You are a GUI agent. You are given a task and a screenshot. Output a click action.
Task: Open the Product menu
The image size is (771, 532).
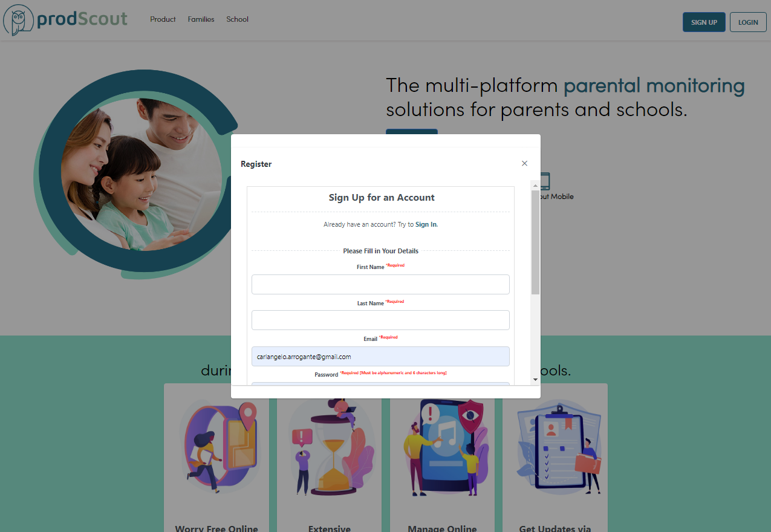163,19
